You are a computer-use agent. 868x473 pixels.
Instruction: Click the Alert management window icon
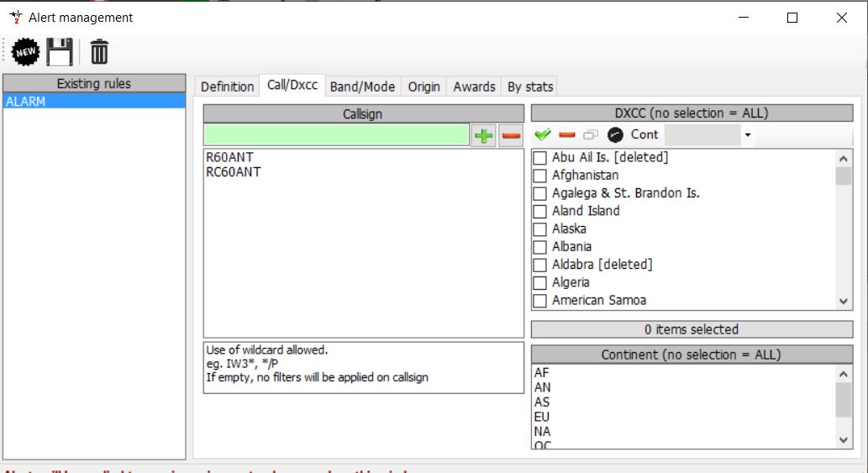click(x=16, y=17)
